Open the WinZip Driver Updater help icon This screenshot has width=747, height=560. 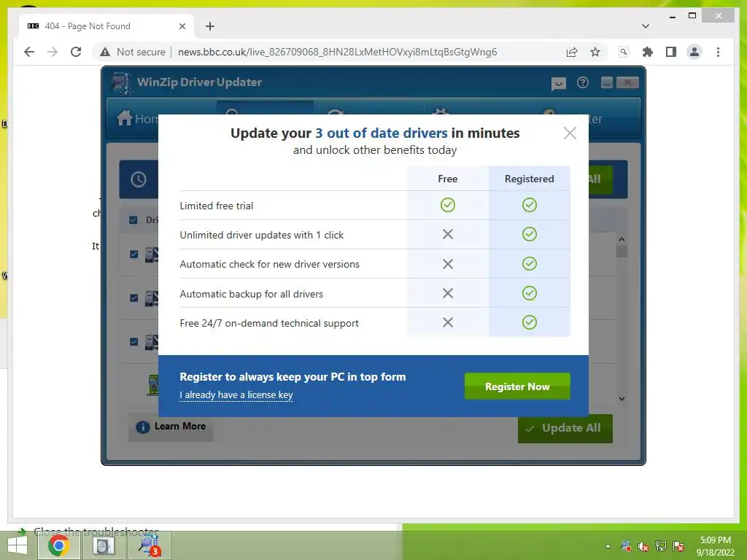(x=582, y=83)
